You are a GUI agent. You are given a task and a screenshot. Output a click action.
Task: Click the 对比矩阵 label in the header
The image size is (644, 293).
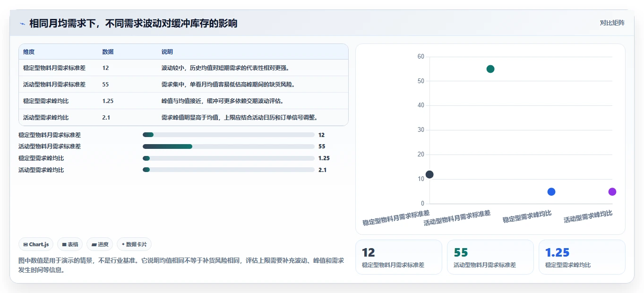click(x=612, y=23)
